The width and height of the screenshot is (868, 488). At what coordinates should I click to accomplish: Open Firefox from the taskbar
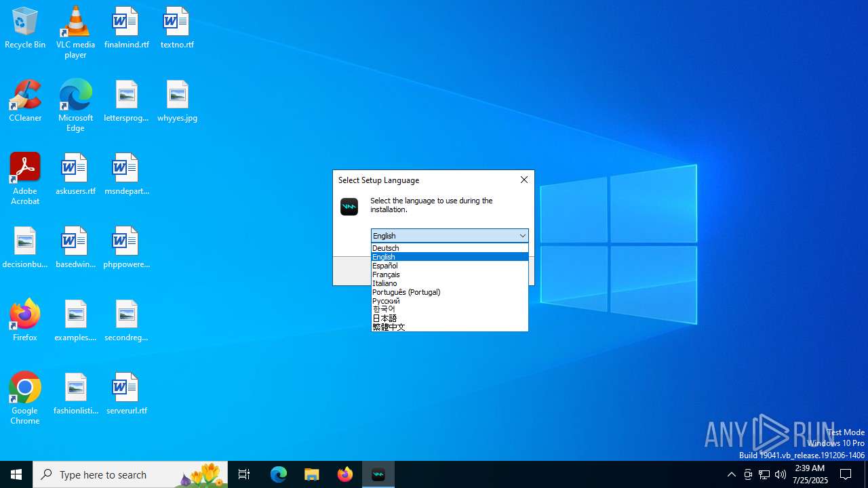pyautogui.click(x=345, y=474)
